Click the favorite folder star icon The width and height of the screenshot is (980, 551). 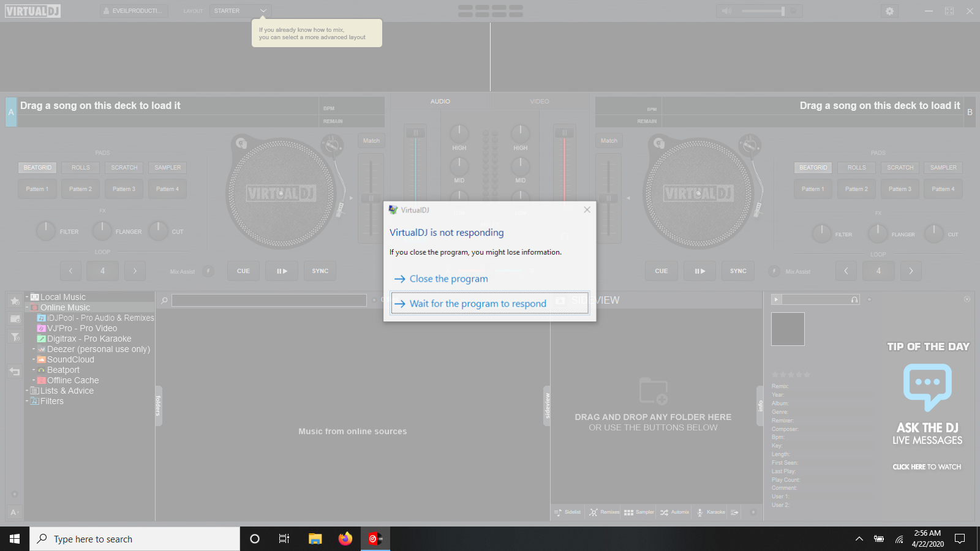tap(15, 301)
